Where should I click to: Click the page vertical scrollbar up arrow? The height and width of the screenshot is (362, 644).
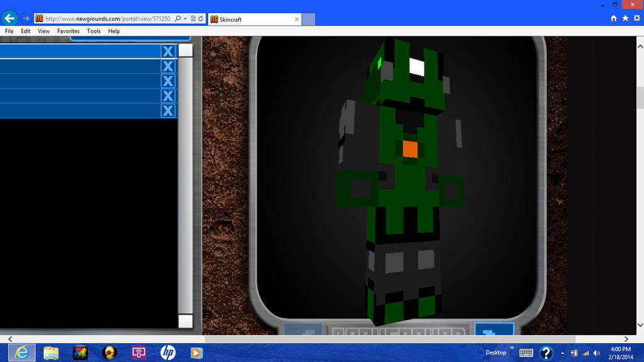640,47
